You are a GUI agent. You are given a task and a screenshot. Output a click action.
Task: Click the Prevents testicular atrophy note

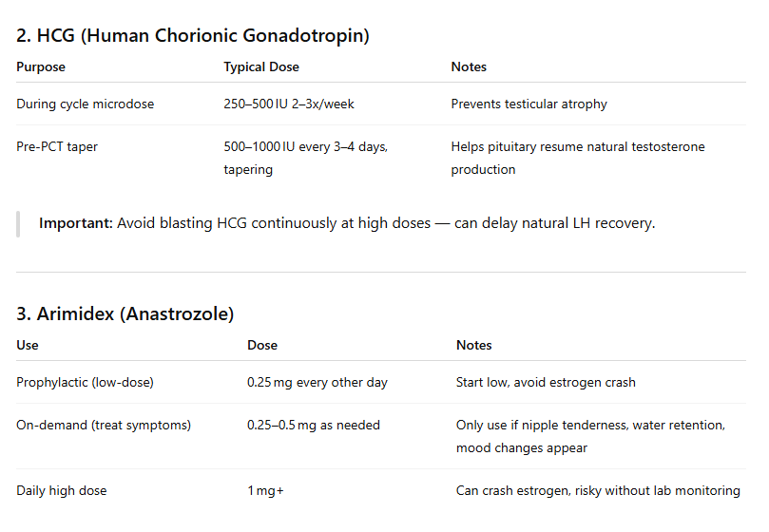click(x=529, y=104)
